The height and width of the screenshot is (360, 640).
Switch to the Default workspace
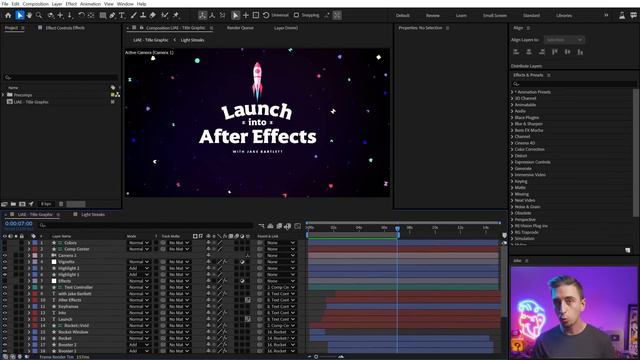point(402,16)
